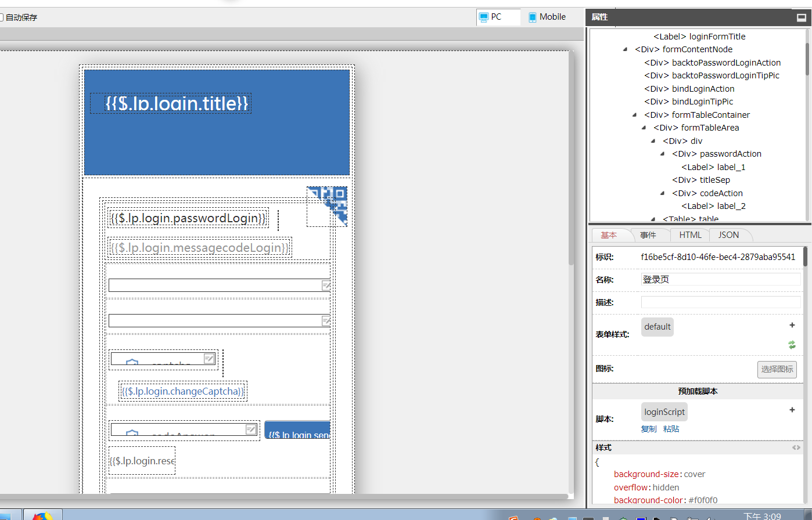Click the edit icon in the first text field
812x520 pixels.
pos(326,286)
